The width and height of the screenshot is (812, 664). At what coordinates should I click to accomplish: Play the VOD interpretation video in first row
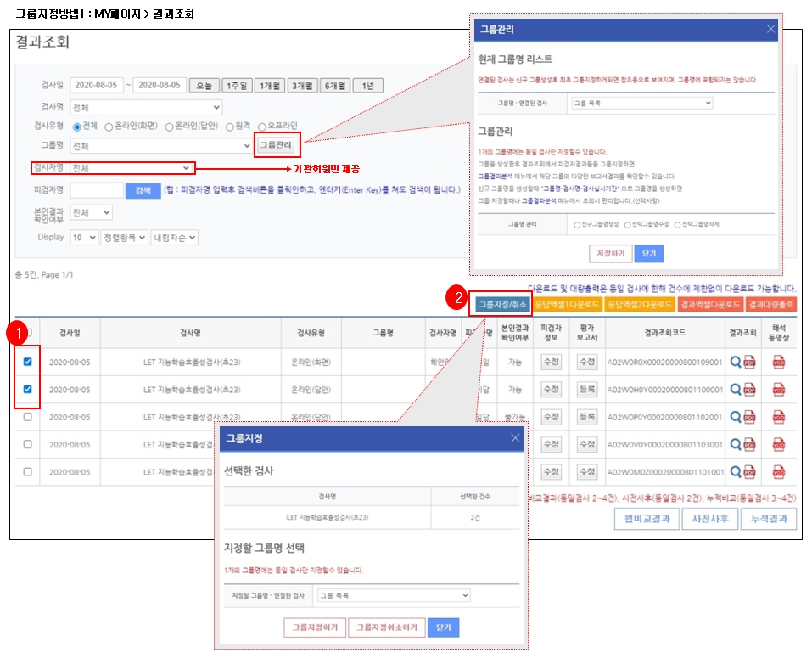(x=779, y=362)
